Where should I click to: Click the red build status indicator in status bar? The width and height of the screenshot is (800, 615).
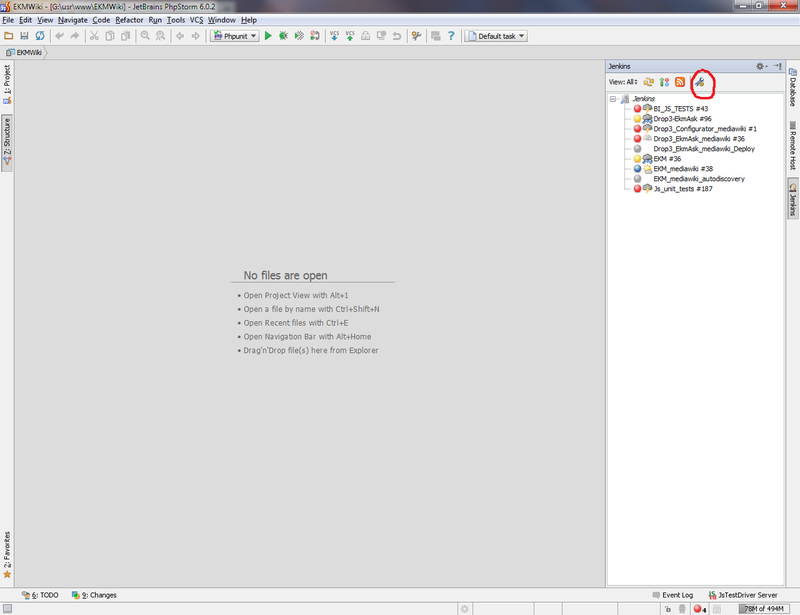click(699, 608)
